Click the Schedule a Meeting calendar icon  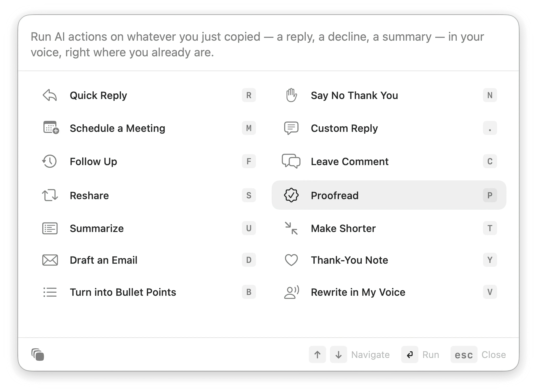51,128
